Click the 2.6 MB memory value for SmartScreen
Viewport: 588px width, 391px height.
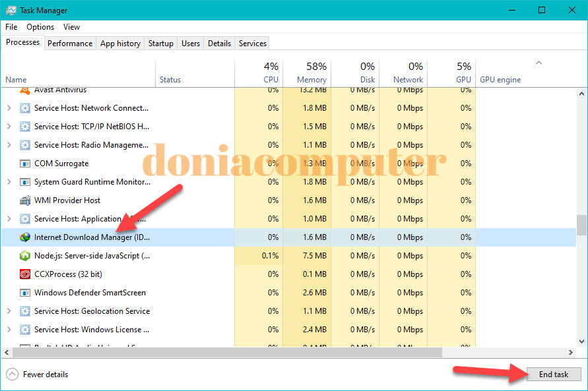tap(315, 293)
